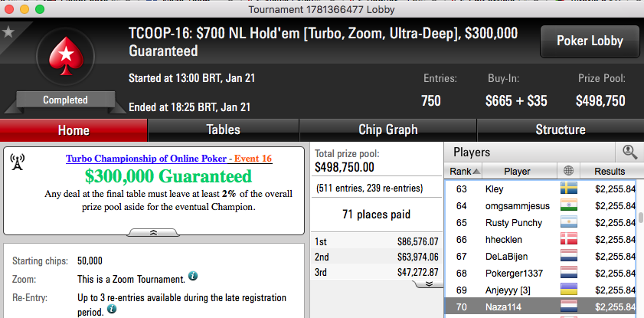This screenshot has height=318, width=644.
Task: Sort players by Rank column
Action: 464,171
